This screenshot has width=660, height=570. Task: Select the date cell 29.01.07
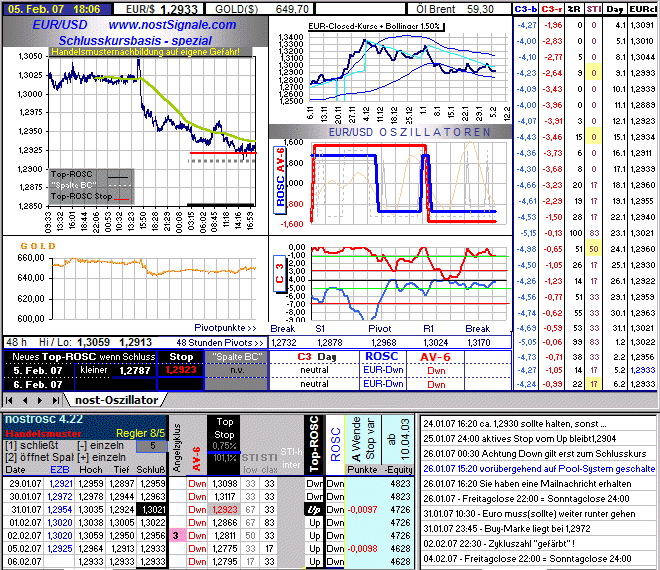point(25,484)
